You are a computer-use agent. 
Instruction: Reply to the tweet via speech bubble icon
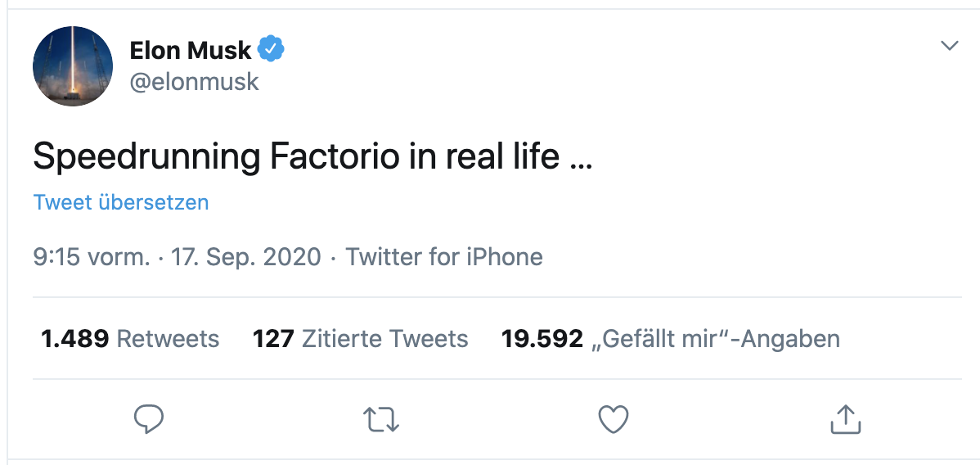point(149,420)
